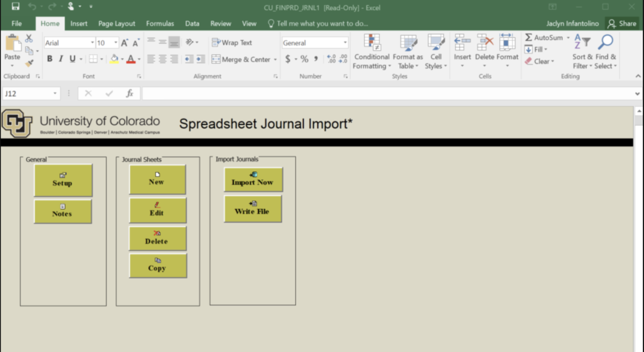
Task: Click into the formula bar input
Action: tap(386, 93)
